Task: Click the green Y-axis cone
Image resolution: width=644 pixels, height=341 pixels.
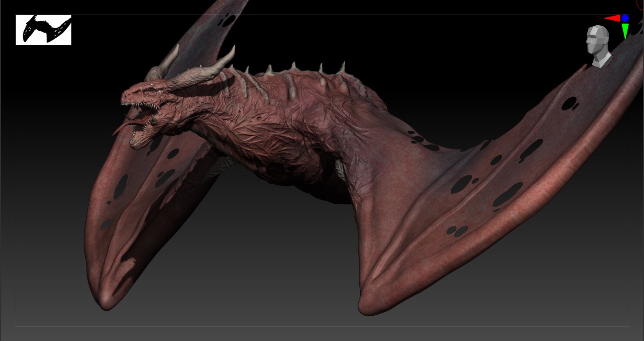Action: click(625, 31)
